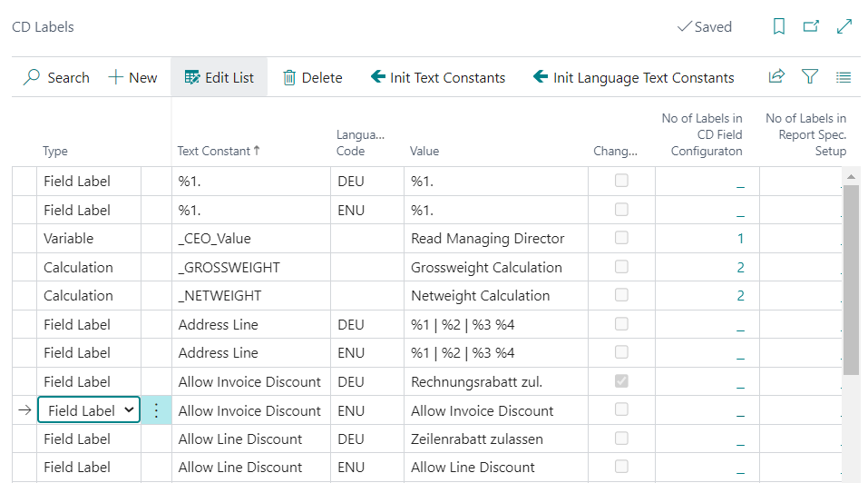Click the trash Delete icon
The image size is (868, 483).
[x=289, y=77]
